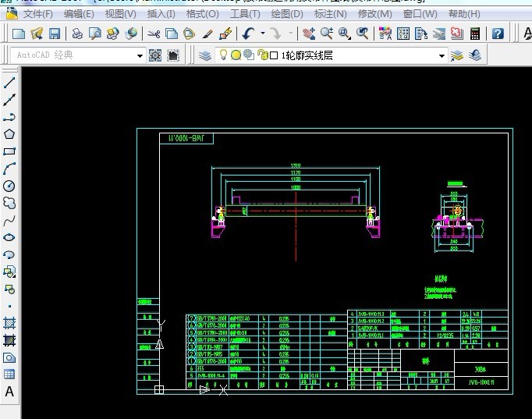532x419 pixels.
Task: Select the Hatch tool
Action: (9, 323)
